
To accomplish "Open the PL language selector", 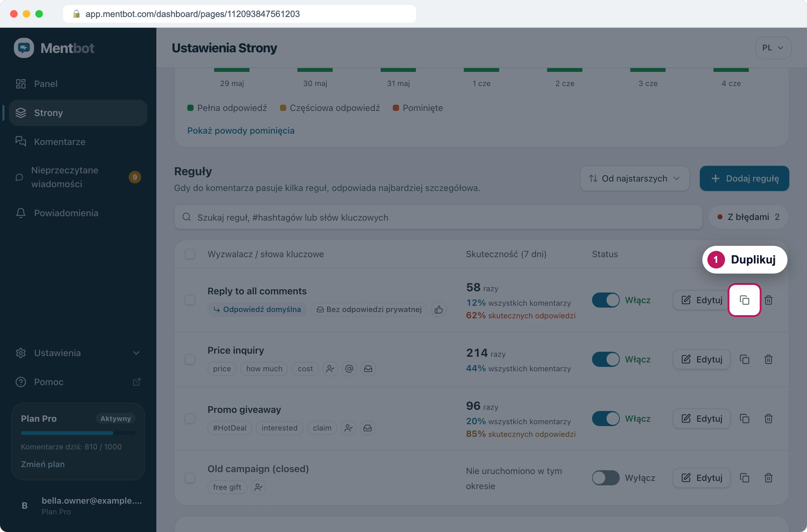I will [x=773, y=48].
